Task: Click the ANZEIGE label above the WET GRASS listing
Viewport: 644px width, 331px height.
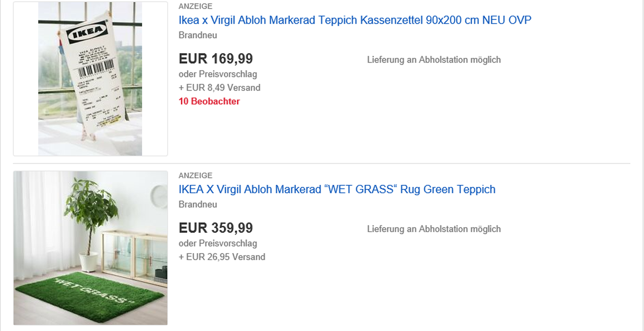Action: (x=195, y=176)
